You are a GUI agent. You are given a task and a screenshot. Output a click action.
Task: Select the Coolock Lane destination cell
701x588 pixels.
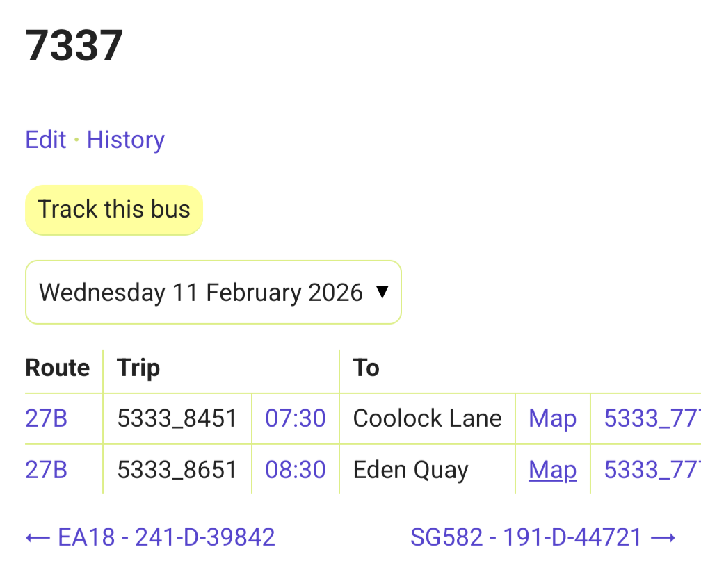[427, 418]
